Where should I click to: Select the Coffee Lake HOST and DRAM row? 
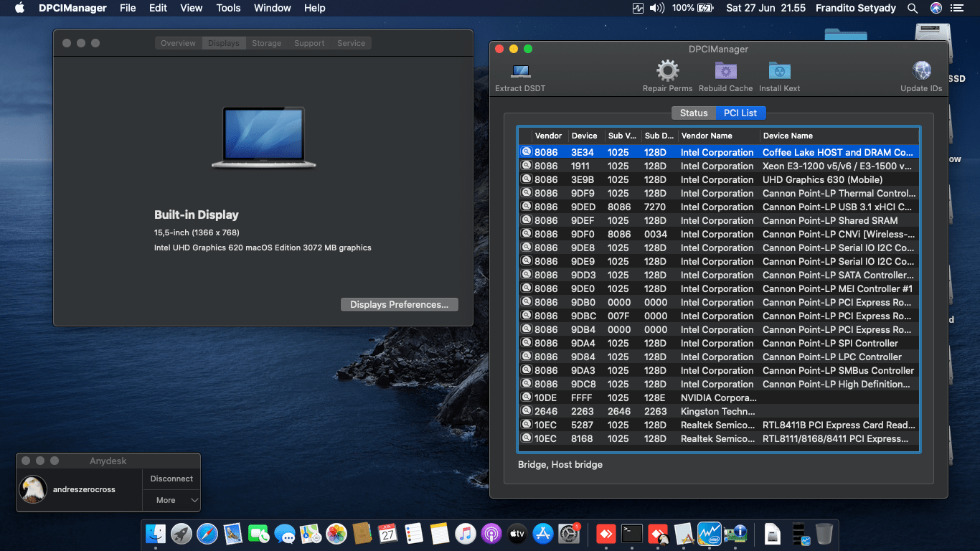(718, 152)
